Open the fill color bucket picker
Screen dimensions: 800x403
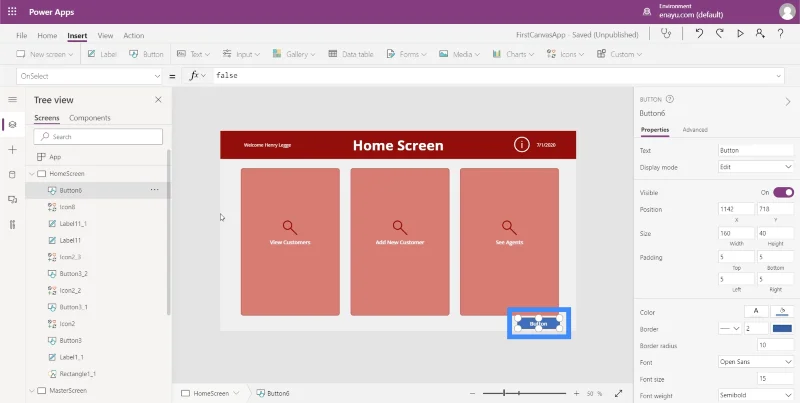782,311
